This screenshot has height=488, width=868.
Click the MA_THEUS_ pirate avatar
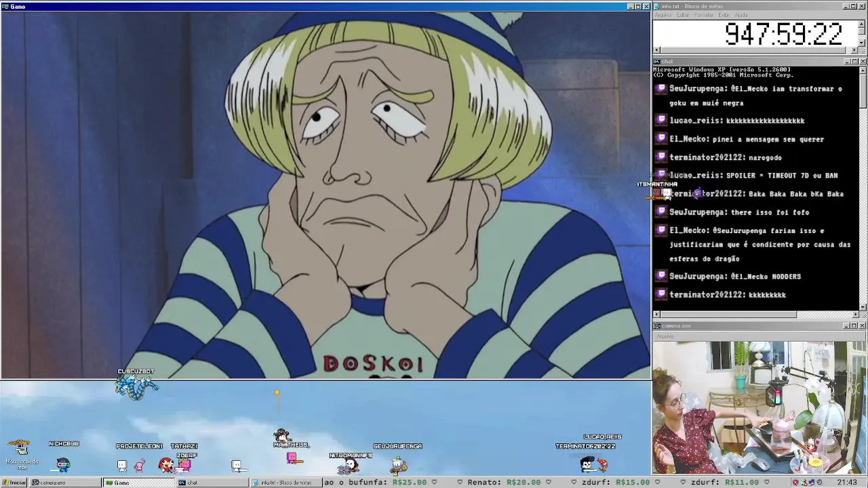[281, 435]
